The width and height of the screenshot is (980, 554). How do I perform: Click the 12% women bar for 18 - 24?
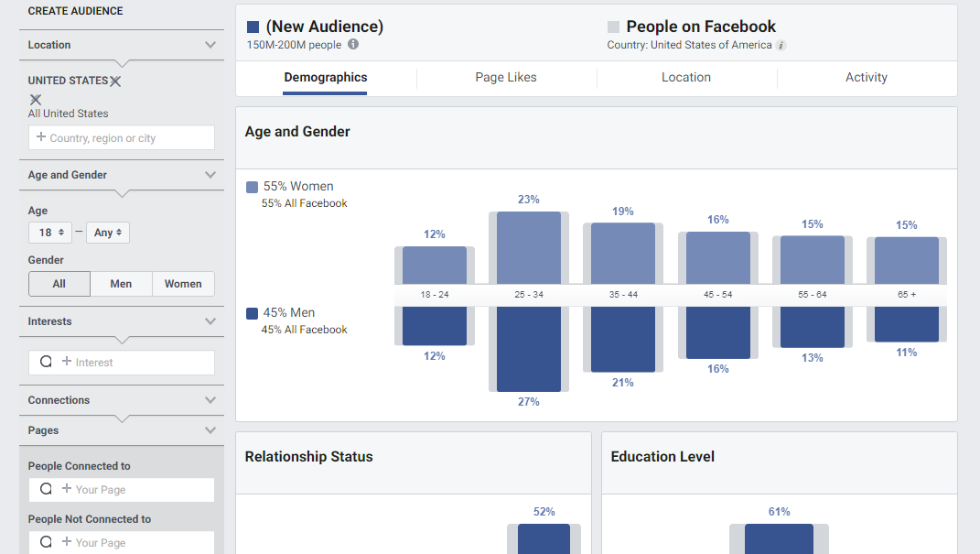[x=435, y=266]
